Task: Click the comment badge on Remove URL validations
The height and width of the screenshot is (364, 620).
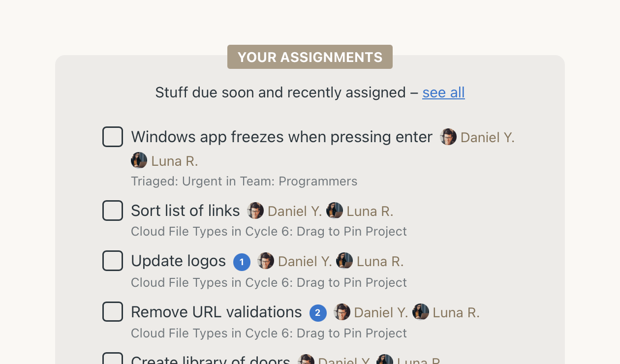Action: (318, 313)
